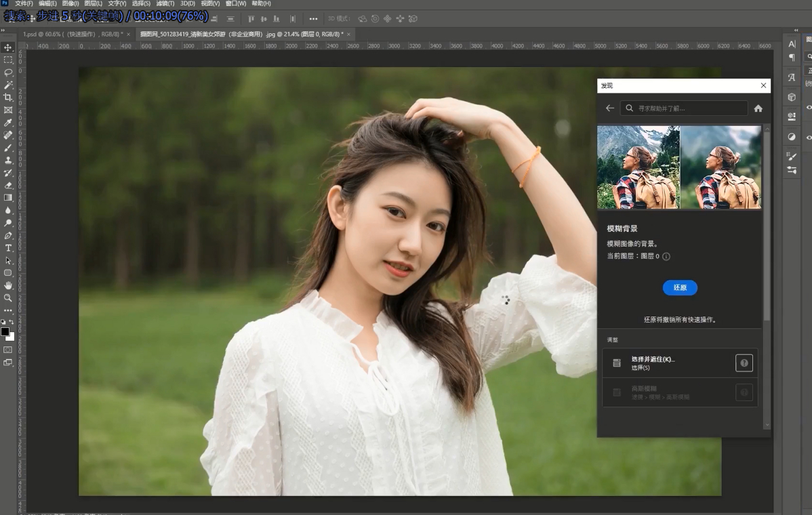812x515 pixels.
Task: Select the Hand tool
Action: 7,285
